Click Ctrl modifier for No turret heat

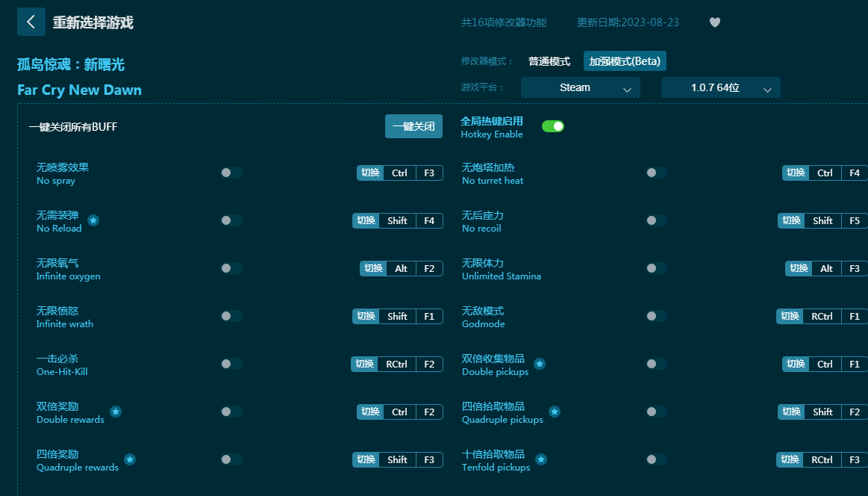point(825,173)
